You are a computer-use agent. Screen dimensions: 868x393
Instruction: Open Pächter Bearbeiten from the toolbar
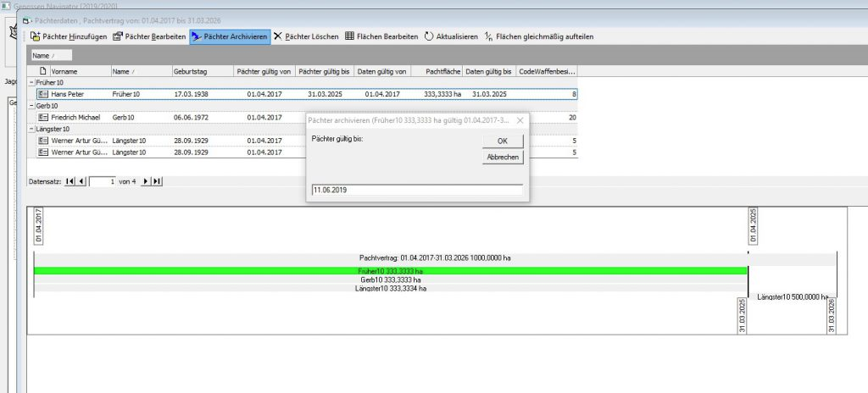[118, 36]
